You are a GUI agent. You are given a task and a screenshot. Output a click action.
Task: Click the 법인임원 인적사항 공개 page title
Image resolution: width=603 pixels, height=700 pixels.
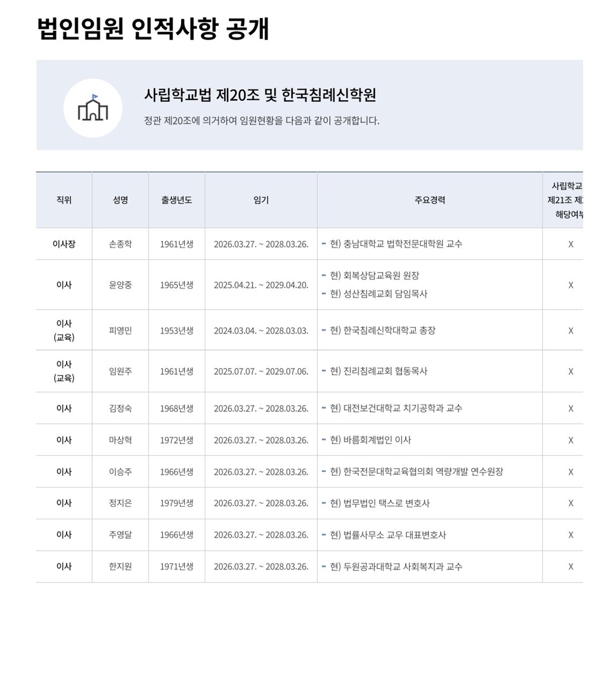tap(153, 29)
